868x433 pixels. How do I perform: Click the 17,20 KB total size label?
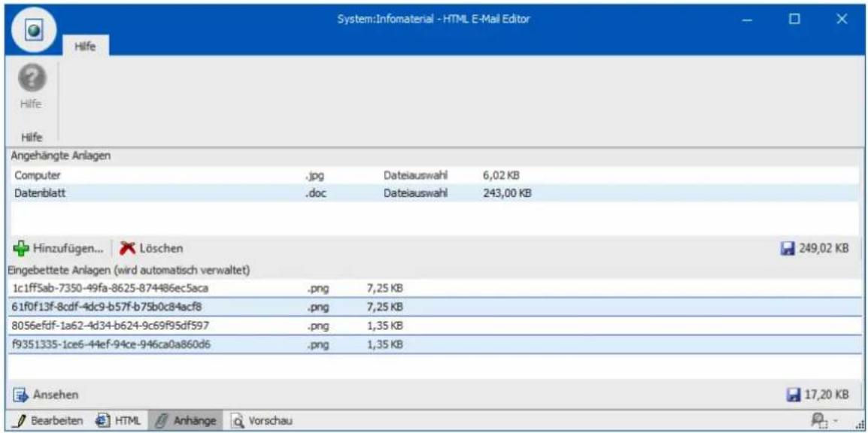coord(827,395)
